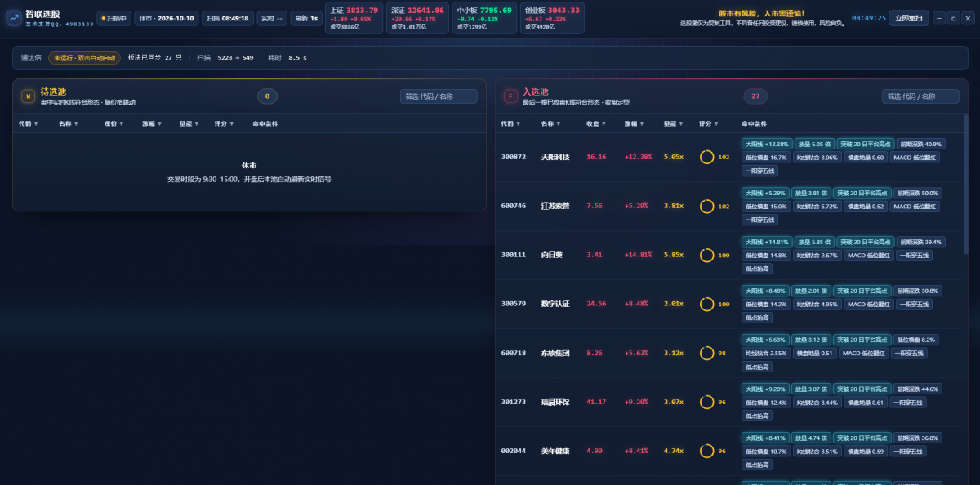
Task: Click the 突破 20 日平台高点 tag for 江苏索普
Action: coord(862,194)
